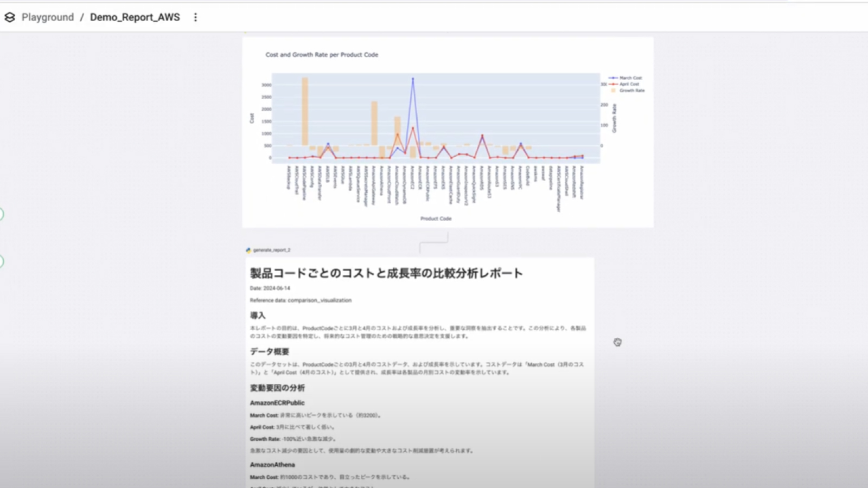Viewport: 868px width, 488px height.
Task: Click the AmazonAthena March Cost line
Action: point(330,477)
